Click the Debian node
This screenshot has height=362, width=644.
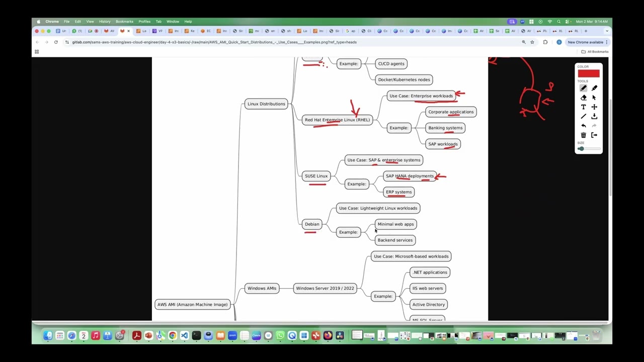click(312, 224)
